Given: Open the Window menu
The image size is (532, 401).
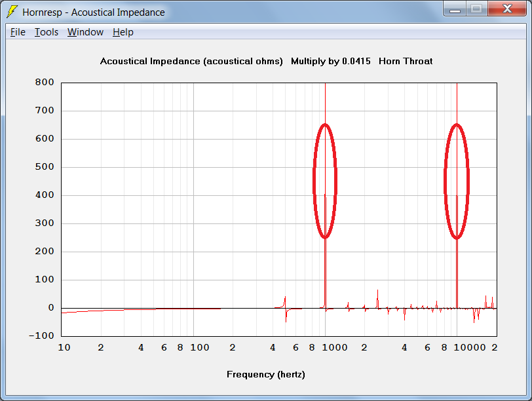Looking at the screenshot, I should click(x=85, y=32).
